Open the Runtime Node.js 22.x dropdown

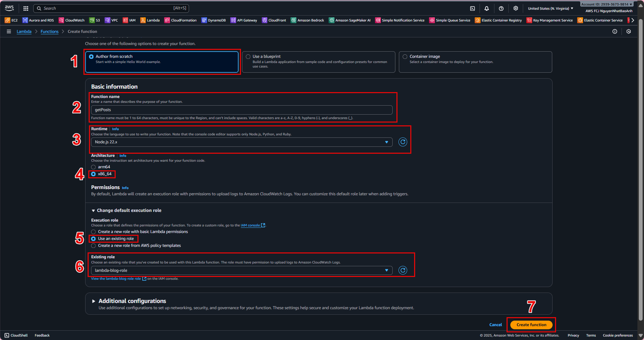(x=241, y=142)
